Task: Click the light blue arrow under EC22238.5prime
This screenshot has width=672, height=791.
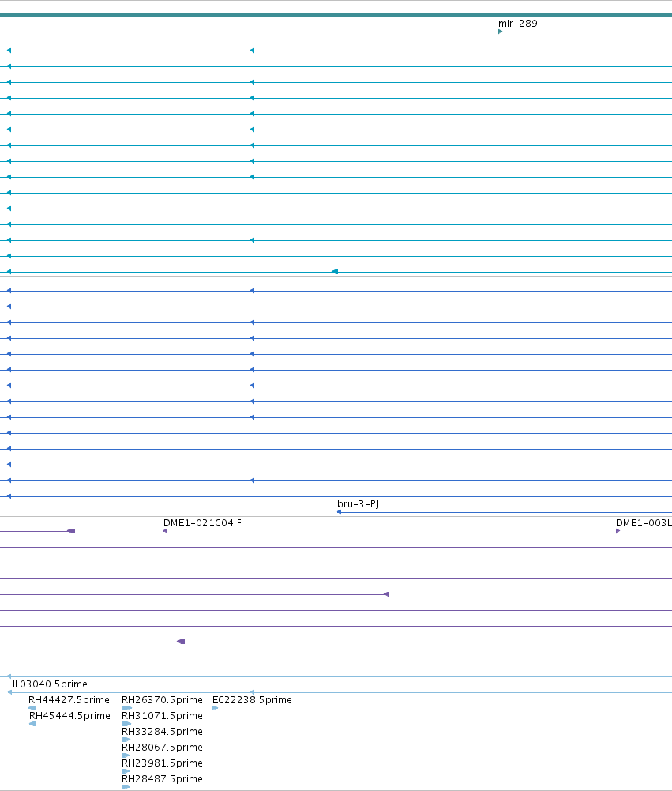Action: [216, 708]
